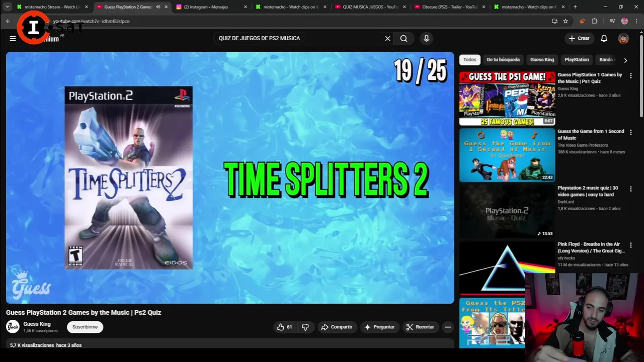Like the video showing 61 likes
Screen dimensions: 644x362
pyautogui.click(x=284, y=327)
